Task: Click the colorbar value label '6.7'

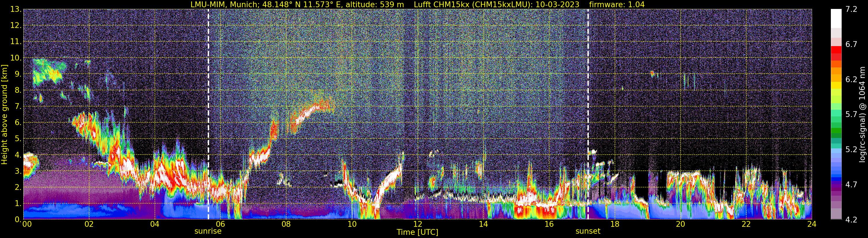Action: 851,44
